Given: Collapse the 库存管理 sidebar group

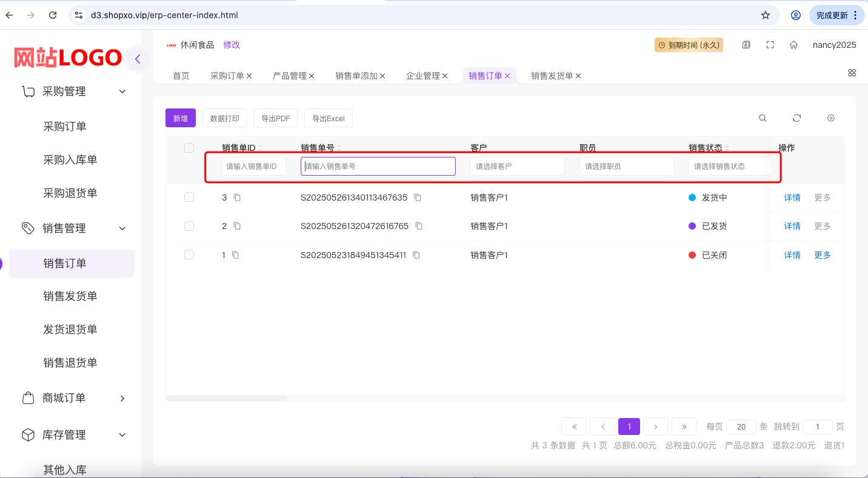Looking at the screenshot, I should point(122,435).
